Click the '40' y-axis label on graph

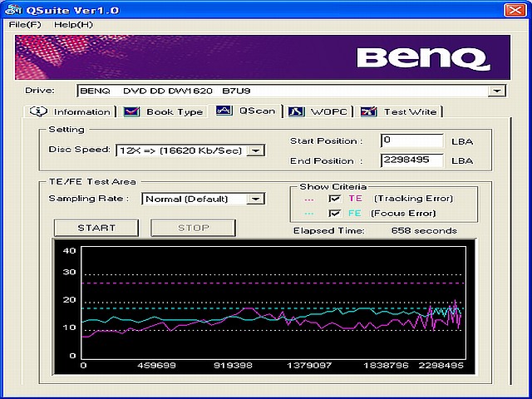tap(69, 251)
